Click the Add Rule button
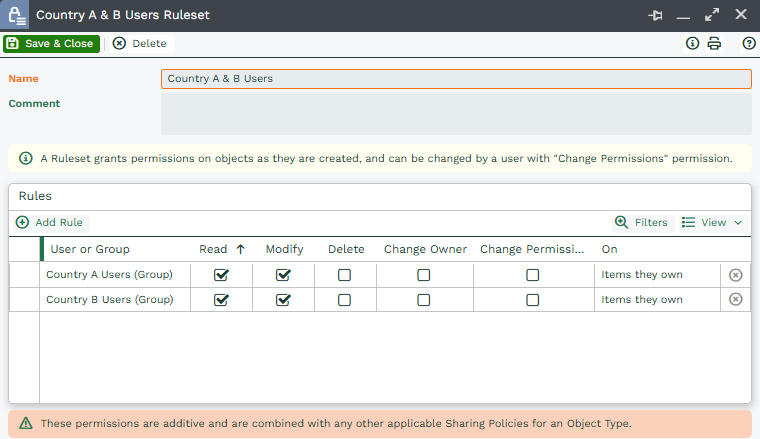This screenshot has height=439, width=760. tap(50, 222)
